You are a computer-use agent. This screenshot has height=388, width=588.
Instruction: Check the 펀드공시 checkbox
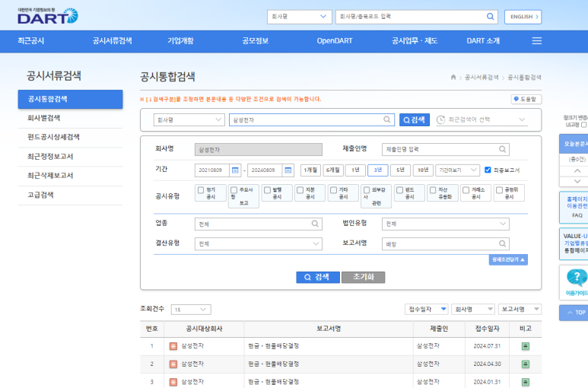400,190
